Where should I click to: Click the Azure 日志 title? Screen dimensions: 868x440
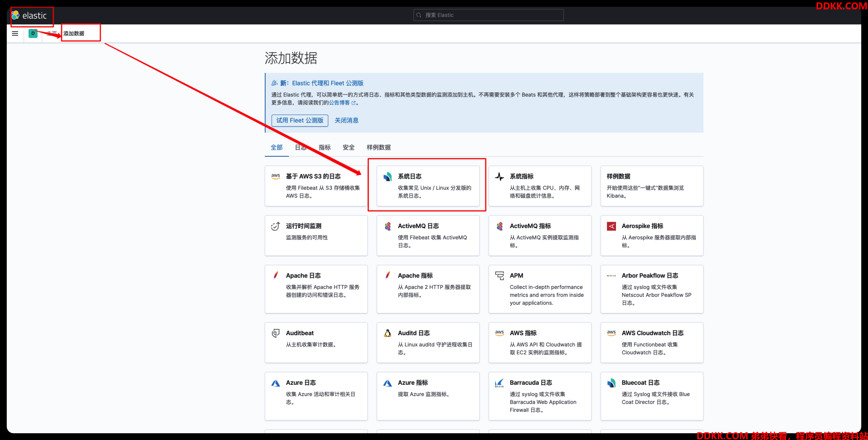tap(300, 383)
